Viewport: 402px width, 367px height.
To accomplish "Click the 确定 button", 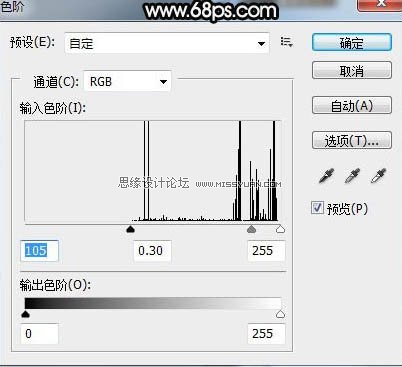I will pyautogui.click(x=352, y=42).
